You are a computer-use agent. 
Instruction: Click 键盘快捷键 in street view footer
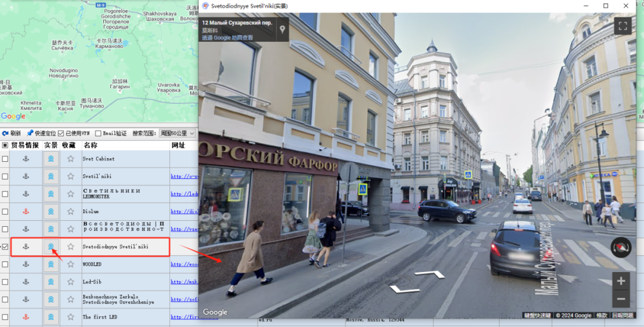(x=537, y=316)
